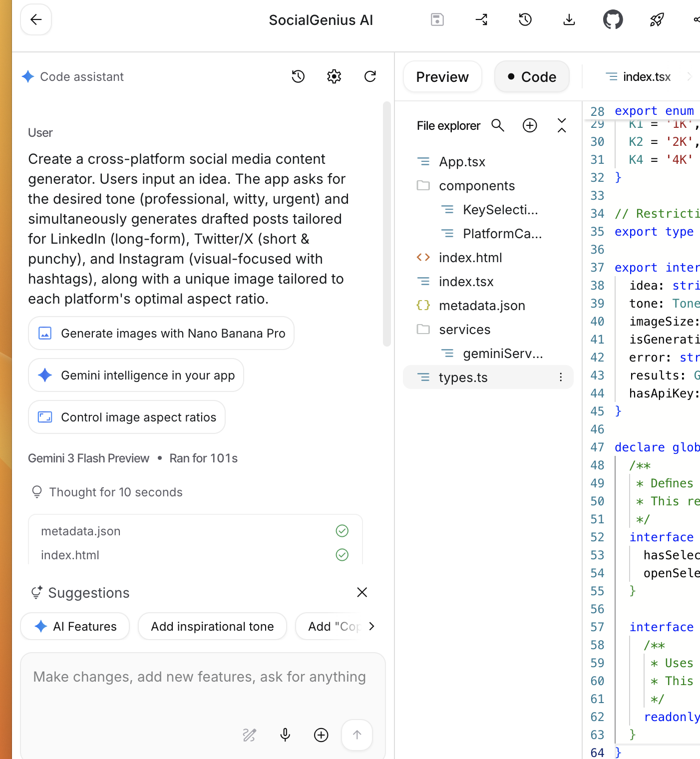The height and width of the screenshot is (759, 700).
Task: Add new file with plus icon
Action: pos(530,125)
